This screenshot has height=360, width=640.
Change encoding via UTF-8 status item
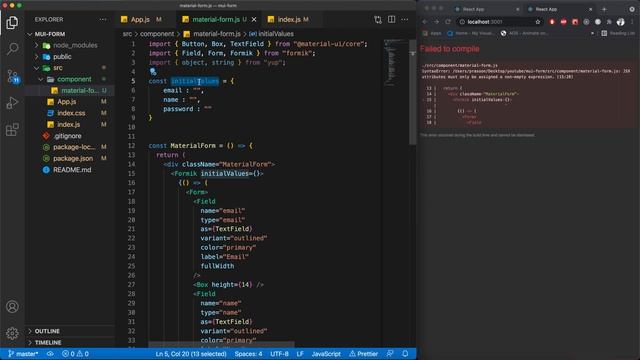tap(279, 354)
